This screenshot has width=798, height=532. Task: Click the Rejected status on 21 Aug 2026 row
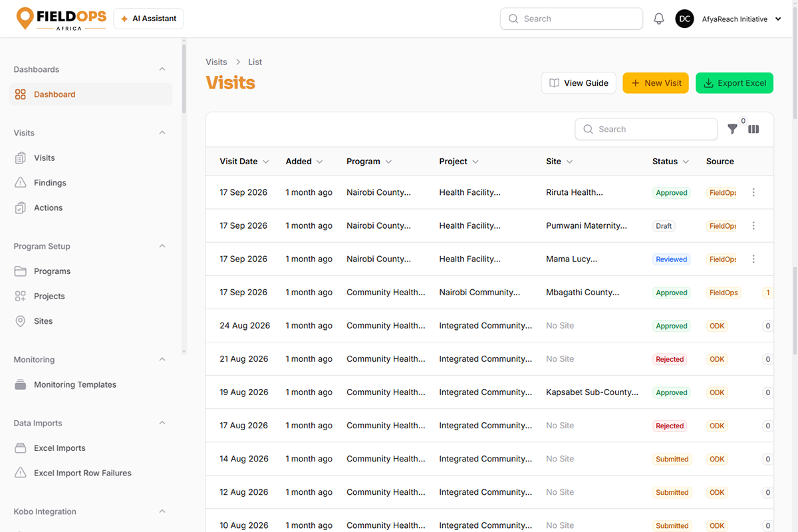670,359
